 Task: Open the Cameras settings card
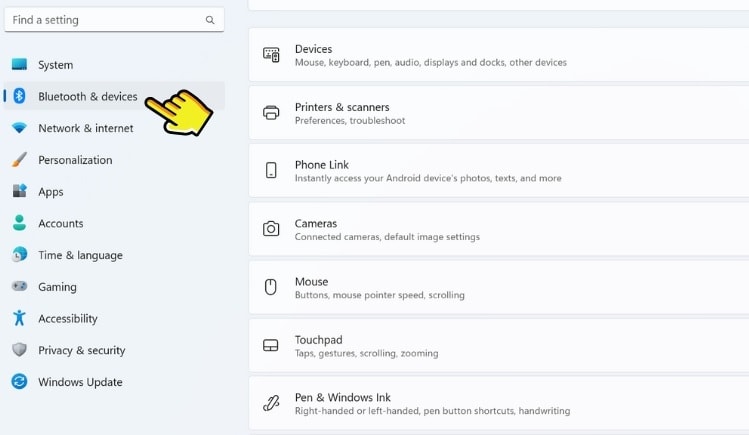click(x=499, y=229)
